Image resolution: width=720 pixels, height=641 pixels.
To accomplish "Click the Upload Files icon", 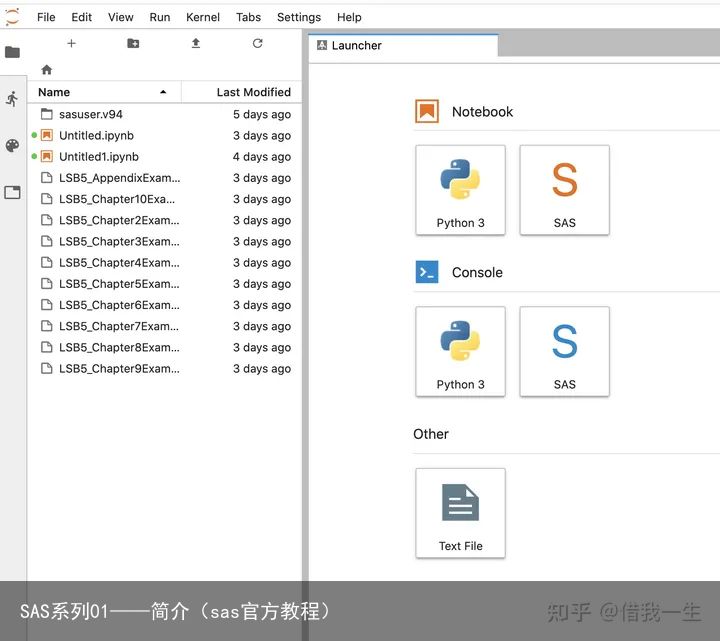I will (196, 43).
